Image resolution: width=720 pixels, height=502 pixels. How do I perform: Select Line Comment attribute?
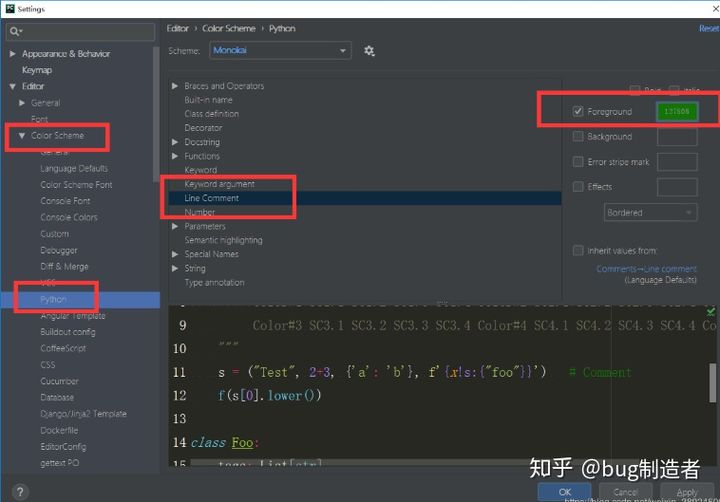click(212, 198)
